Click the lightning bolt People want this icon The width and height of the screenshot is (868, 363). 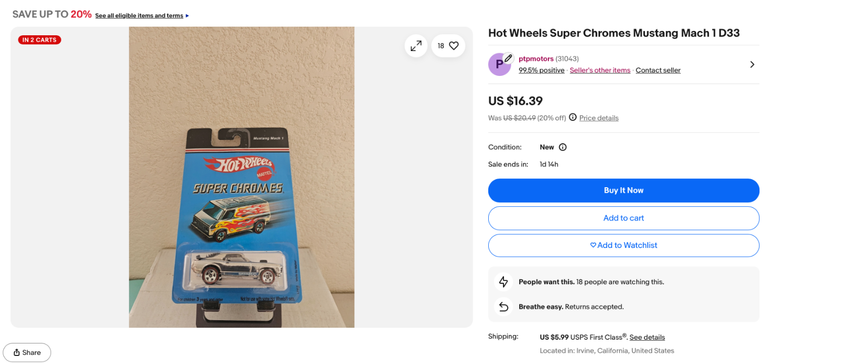point(503,282)
